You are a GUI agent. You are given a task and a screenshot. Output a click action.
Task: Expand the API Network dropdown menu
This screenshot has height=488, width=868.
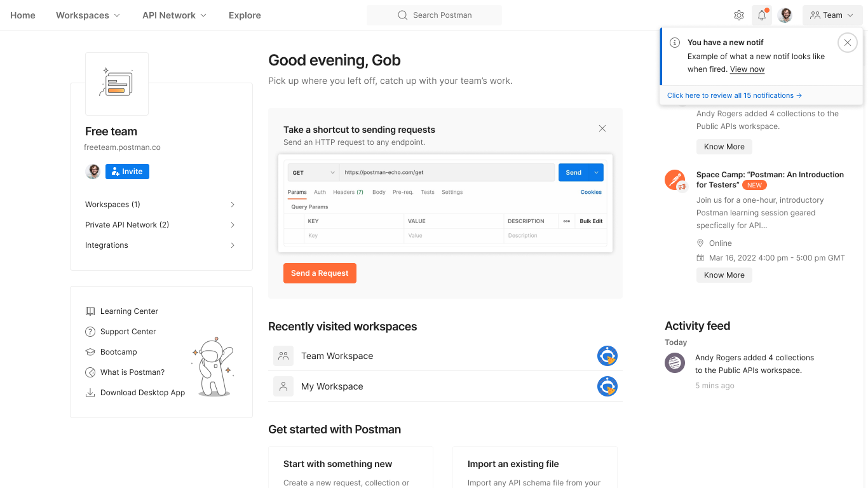[174, 15]
